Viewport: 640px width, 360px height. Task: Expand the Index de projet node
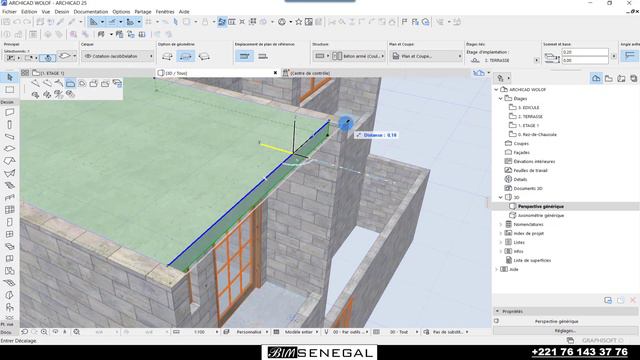(x=501, y=233)
